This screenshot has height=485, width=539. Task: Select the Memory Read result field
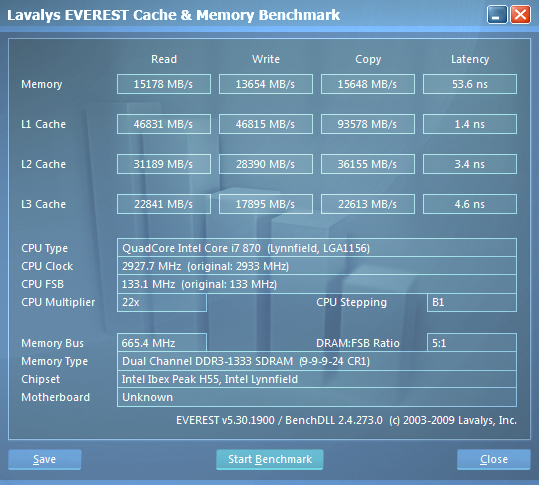point(164,84)
